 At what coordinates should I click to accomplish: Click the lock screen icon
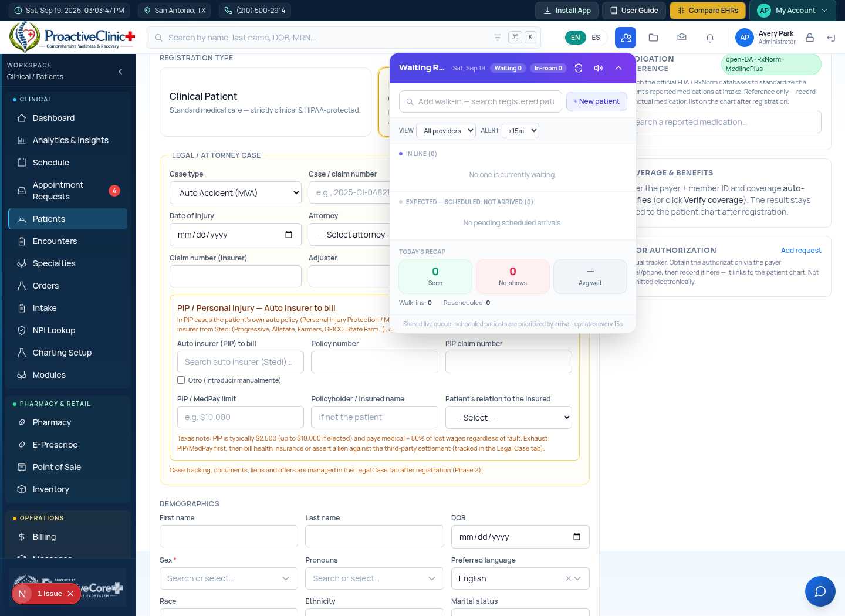click(x=810, y=38)
